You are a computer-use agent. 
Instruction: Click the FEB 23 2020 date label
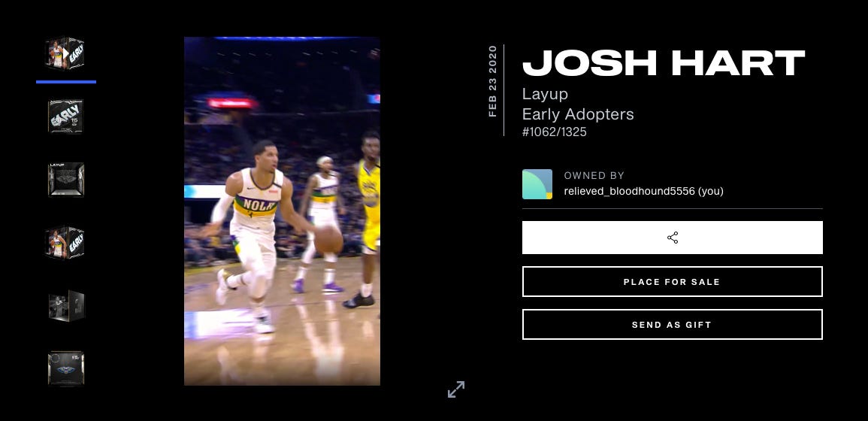(493, 81)
